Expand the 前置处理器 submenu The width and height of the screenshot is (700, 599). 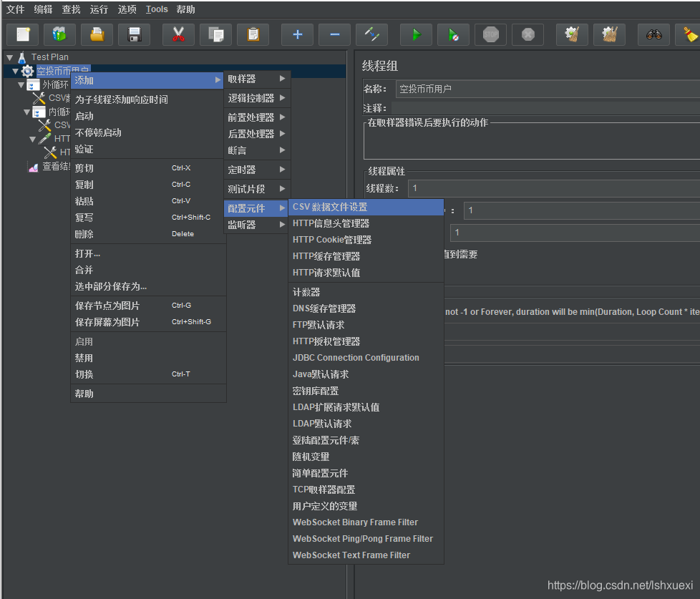click(257, 117)
